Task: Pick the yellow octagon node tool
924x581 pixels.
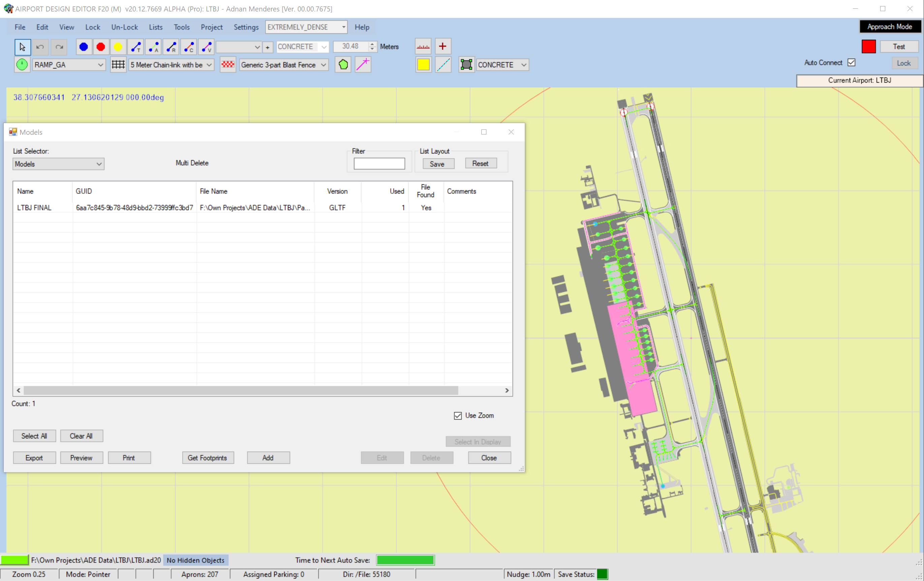Action: [x=118, y=47]
